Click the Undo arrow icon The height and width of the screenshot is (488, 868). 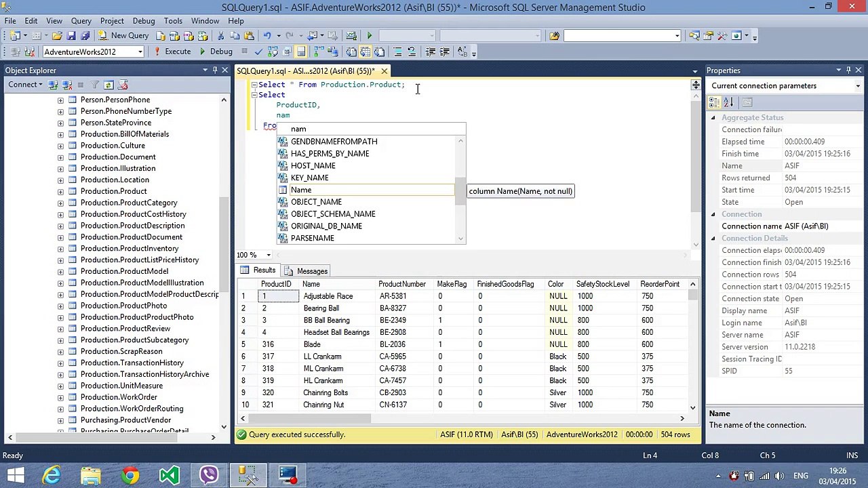click(x=267, y=35)
